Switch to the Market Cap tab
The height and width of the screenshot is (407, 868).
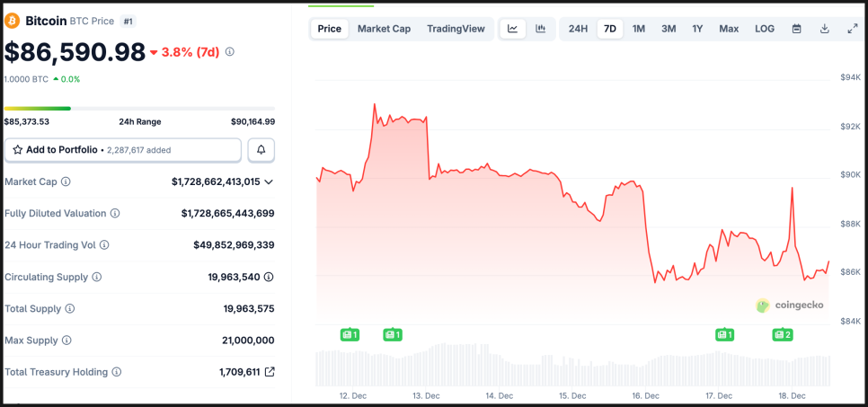pos(384,29)
